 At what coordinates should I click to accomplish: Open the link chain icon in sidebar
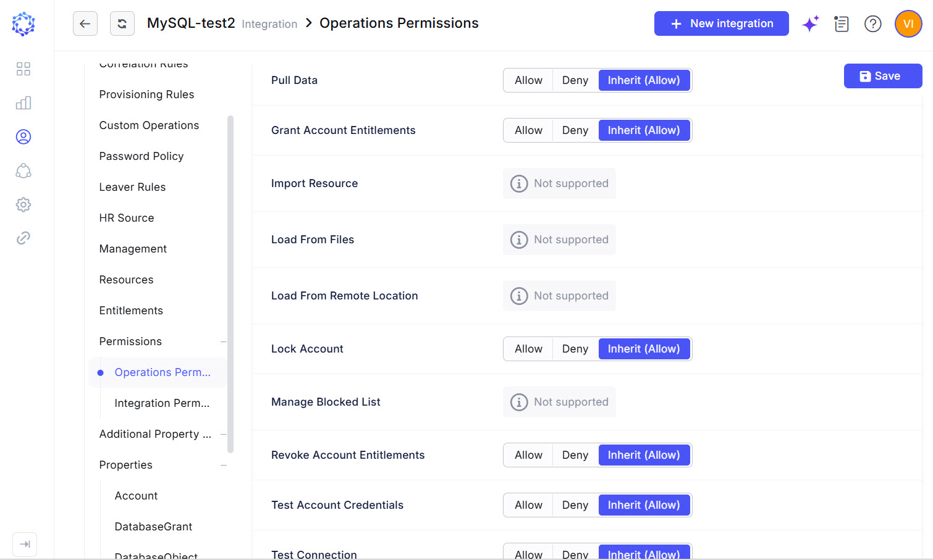(x=23, y=238)
